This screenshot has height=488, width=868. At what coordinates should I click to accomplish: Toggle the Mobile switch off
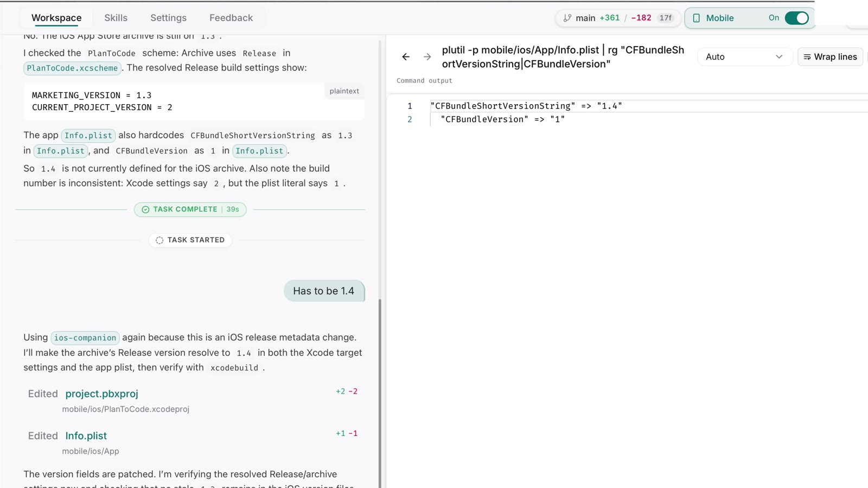(797, 18)
